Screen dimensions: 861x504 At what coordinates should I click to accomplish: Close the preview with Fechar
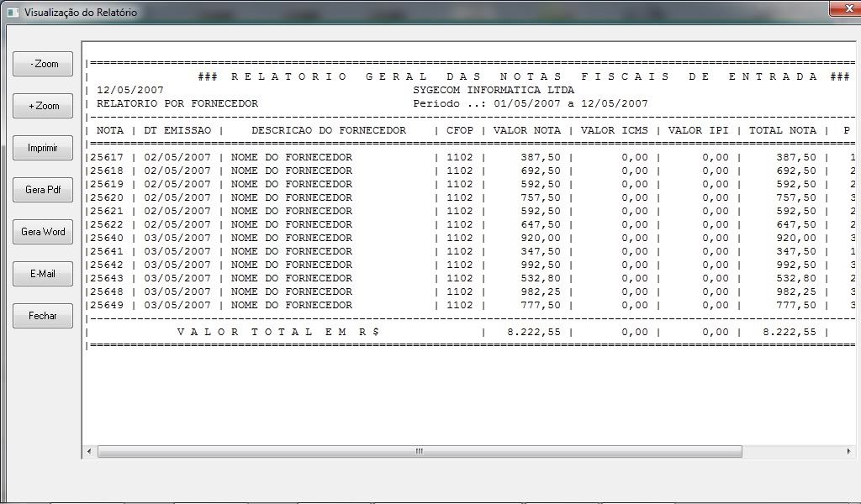point(43,316)
